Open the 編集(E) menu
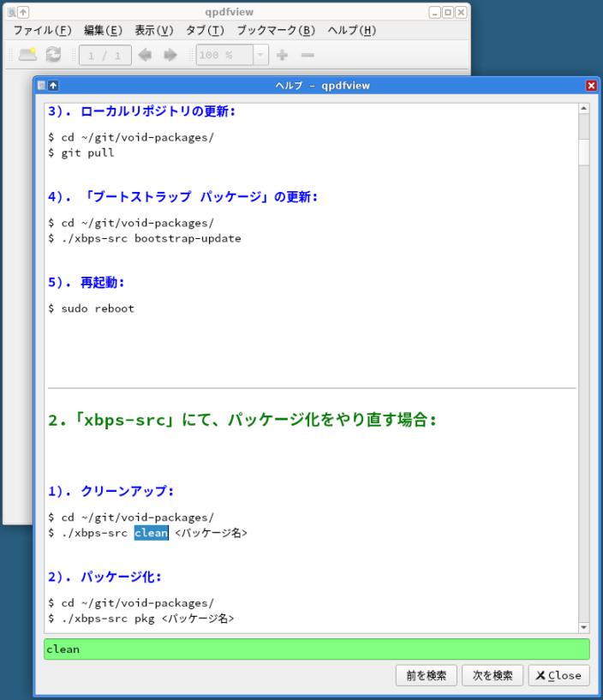 [x=103, y=30]
